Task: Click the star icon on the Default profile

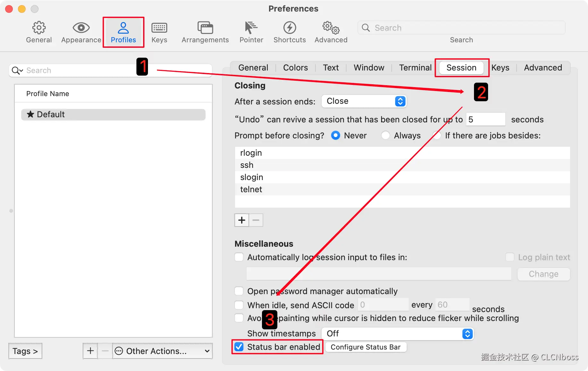Action: click(x=30, y=114)
